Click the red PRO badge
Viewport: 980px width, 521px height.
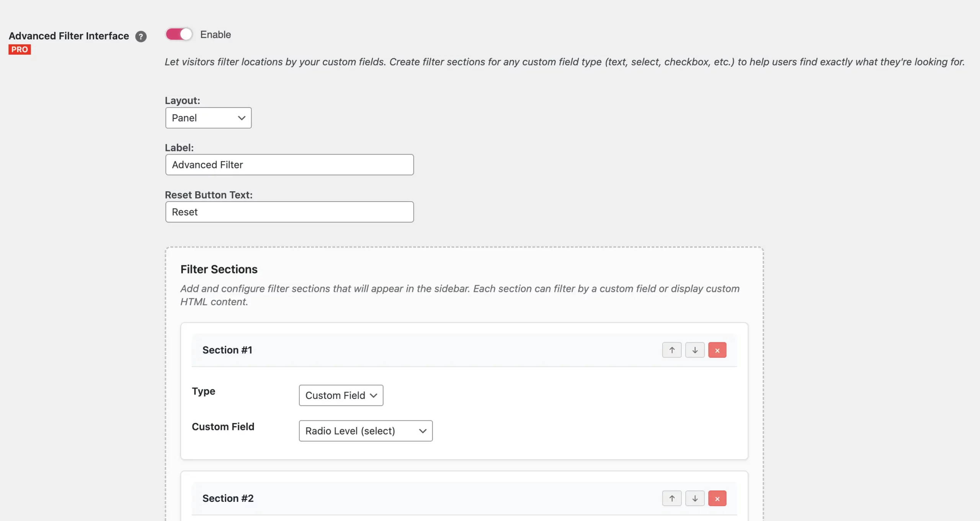(20, 49)
